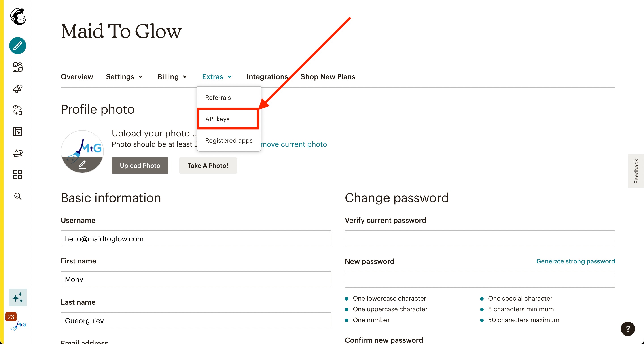This screenshot has height=344, width=644.
Task: Open the Integrations grid icon
Action: click(18, 174)
